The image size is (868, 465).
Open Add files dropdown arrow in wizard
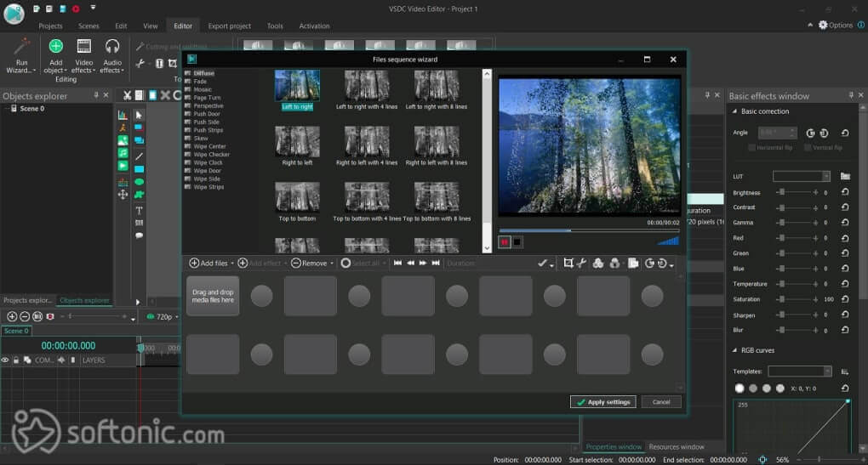(232, 264)
